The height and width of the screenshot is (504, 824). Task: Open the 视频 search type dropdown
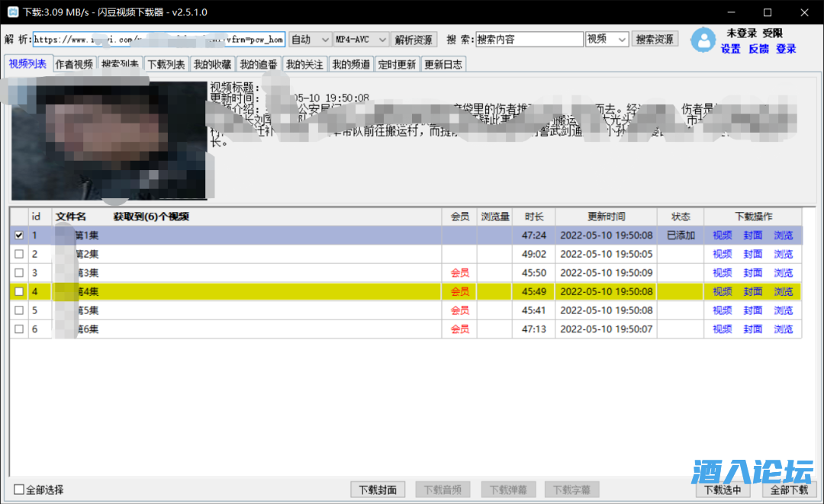pos(607,40)
